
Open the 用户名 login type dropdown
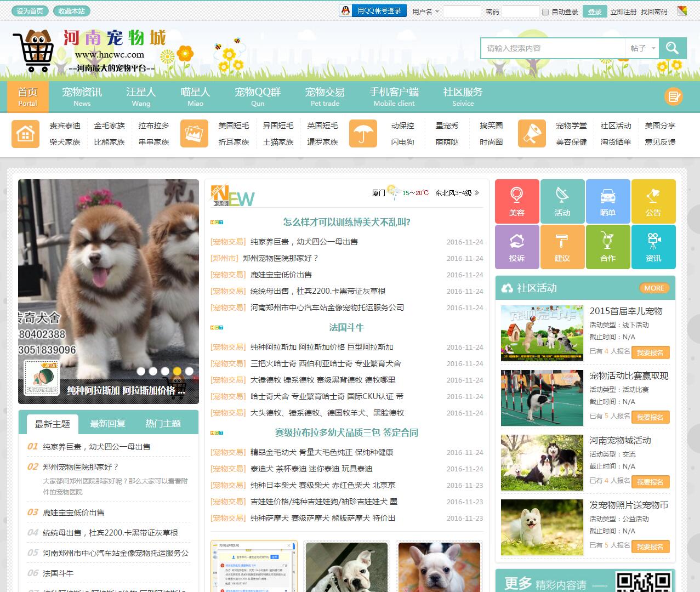pos(426,12)
